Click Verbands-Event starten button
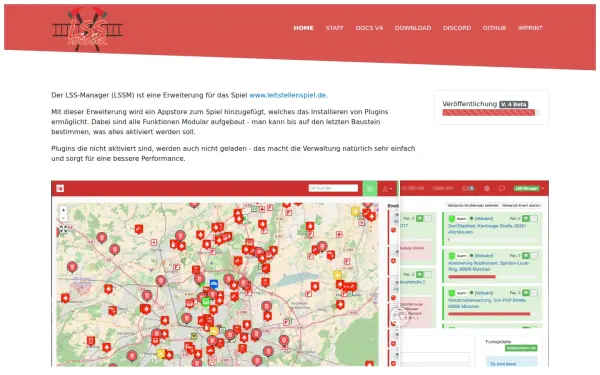600x375 pixels. [521, 205]
